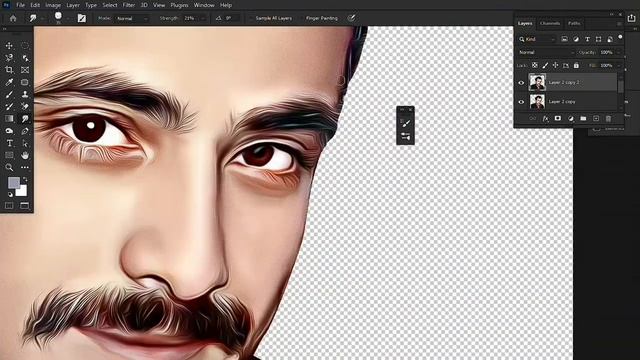Click the Share icon at top right

tap(631, 18)
